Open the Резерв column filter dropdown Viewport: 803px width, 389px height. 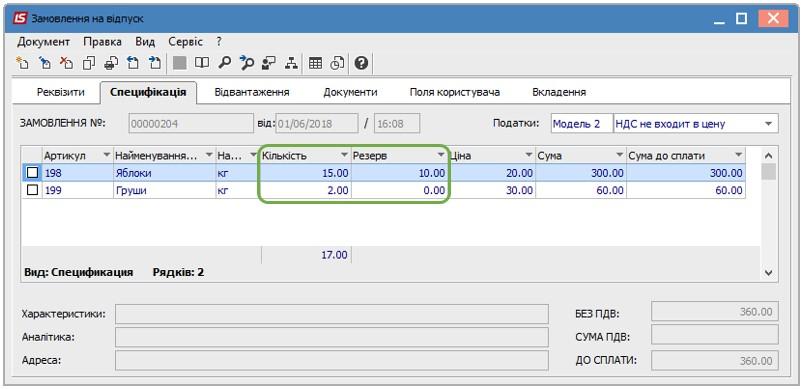point(440,155)
